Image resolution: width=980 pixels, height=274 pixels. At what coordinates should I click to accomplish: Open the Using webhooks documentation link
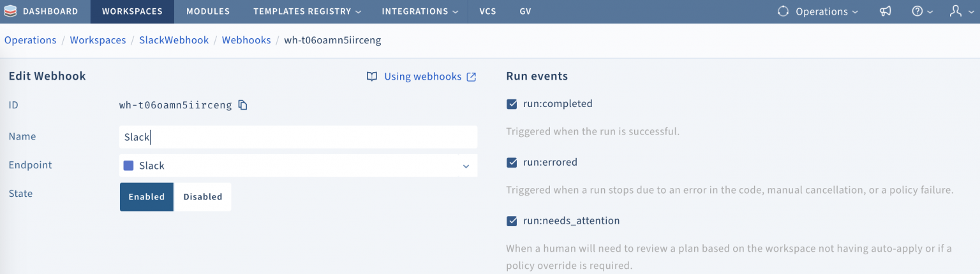pyautogui.click(x=422, y=76)
